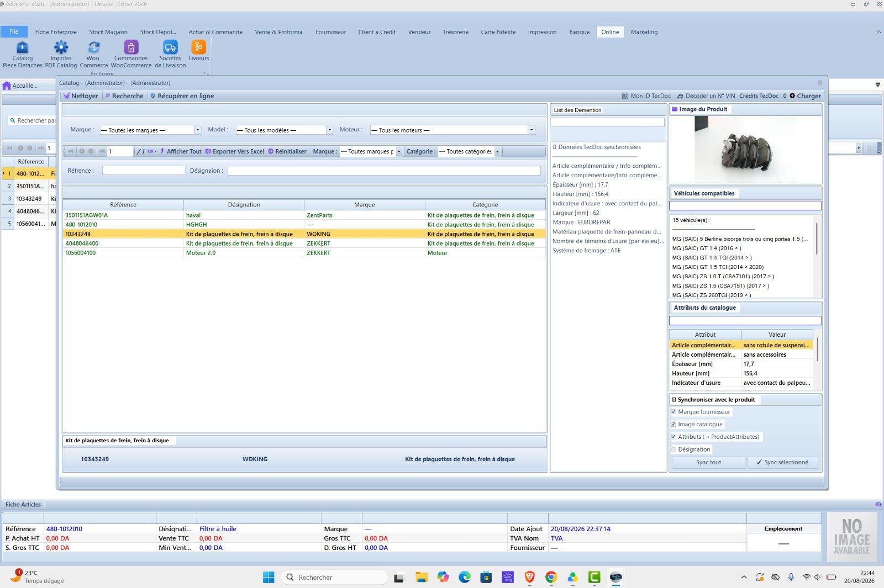Click Exporter Vers Excel
The image size is (884, 588).
pos(234,151)
